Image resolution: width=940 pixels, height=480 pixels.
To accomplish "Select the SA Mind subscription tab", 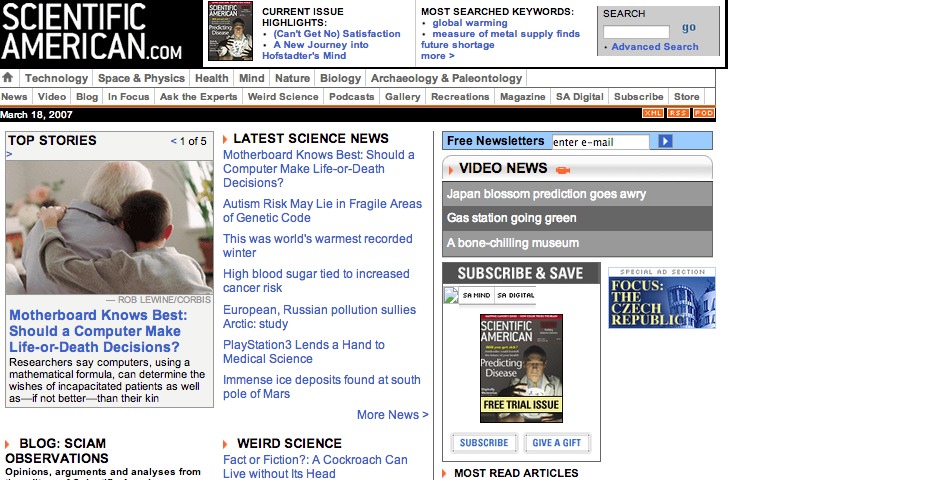I will coord(477,295).
